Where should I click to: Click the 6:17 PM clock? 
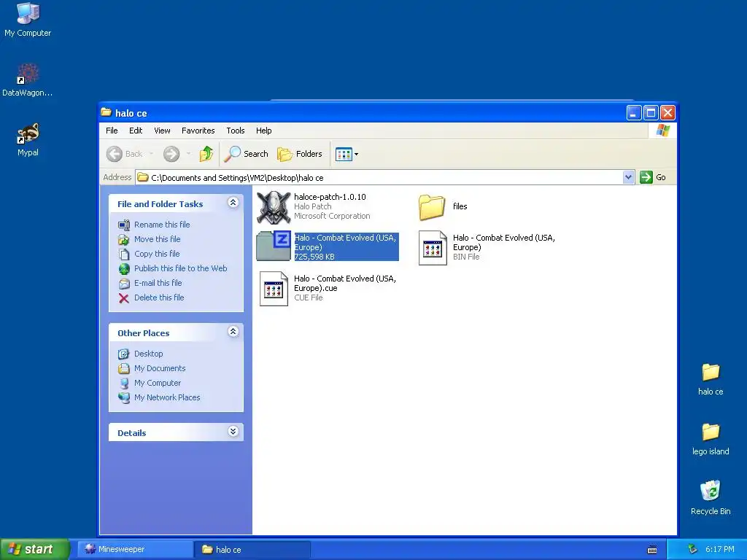(720, 549)
